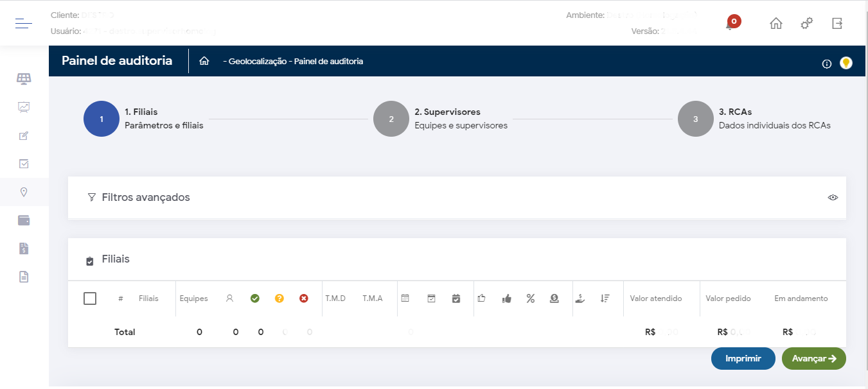Click the Imprimir button
The height and width of the screenshot is (389, 868).
(743, 359)
